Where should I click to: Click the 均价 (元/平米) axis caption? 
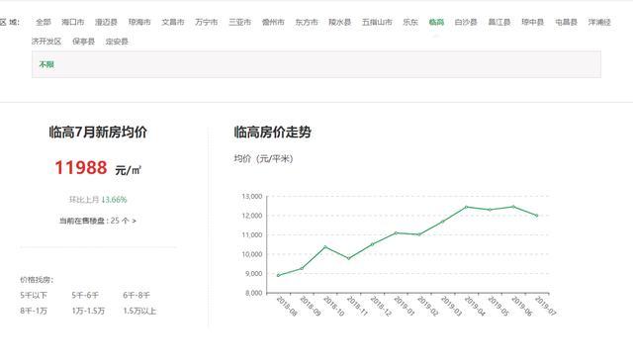(x=263, y=158)
